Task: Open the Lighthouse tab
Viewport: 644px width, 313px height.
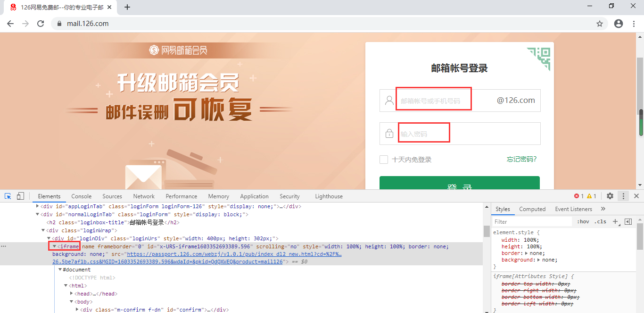Action: [x=329, y=196]
